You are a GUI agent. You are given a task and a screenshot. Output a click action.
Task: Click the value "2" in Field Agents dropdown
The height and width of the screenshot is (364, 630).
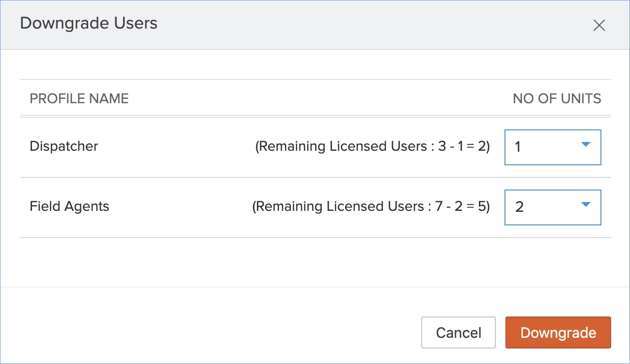[x=520, y=207]
